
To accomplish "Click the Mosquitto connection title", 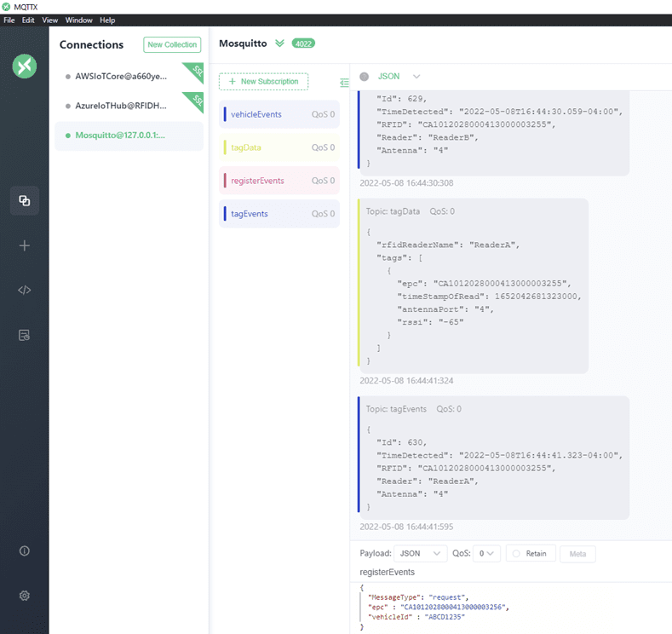I will pos(243,43).
